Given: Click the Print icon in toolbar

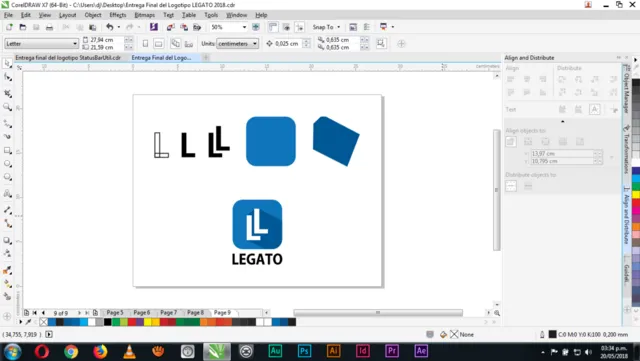Looking at the screenshot, I should 49,27.
